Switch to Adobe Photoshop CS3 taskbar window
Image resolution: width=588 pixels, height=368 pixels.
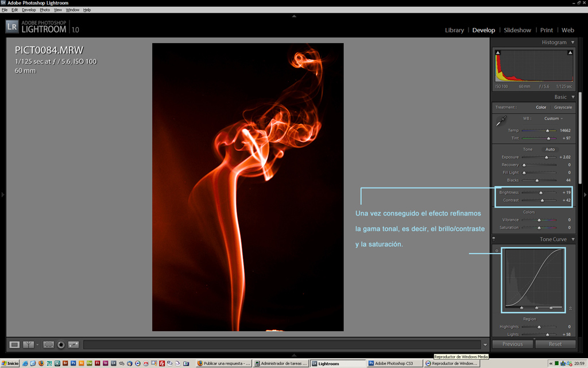point(394,363)
